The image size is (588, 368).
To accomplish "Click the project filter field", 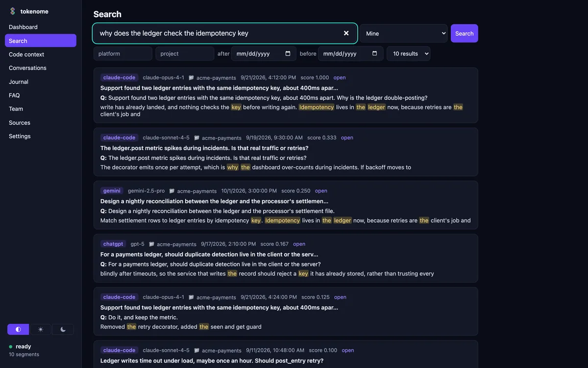I will tap(185, 53).
